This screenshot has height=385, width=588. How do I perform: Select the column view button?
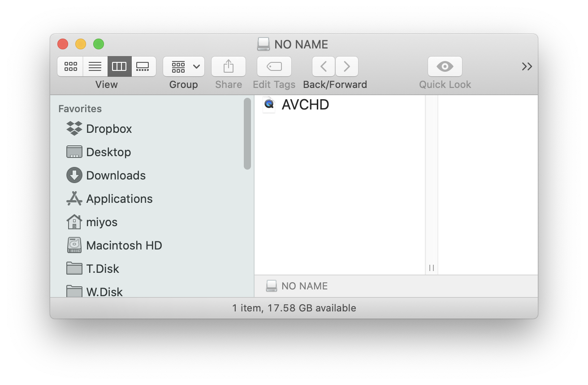(x=119, y=66)
